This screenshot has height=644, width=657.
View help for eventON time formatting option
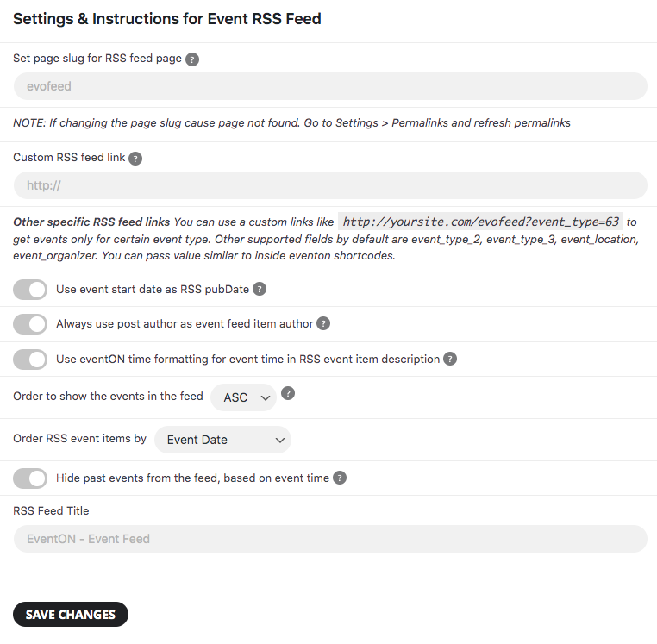point(450,360)
